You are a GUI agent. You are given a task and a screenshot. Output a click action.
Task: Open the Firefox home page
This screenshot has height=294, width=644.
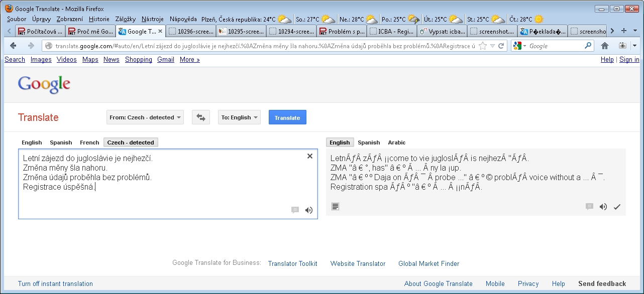coord(605,46)
